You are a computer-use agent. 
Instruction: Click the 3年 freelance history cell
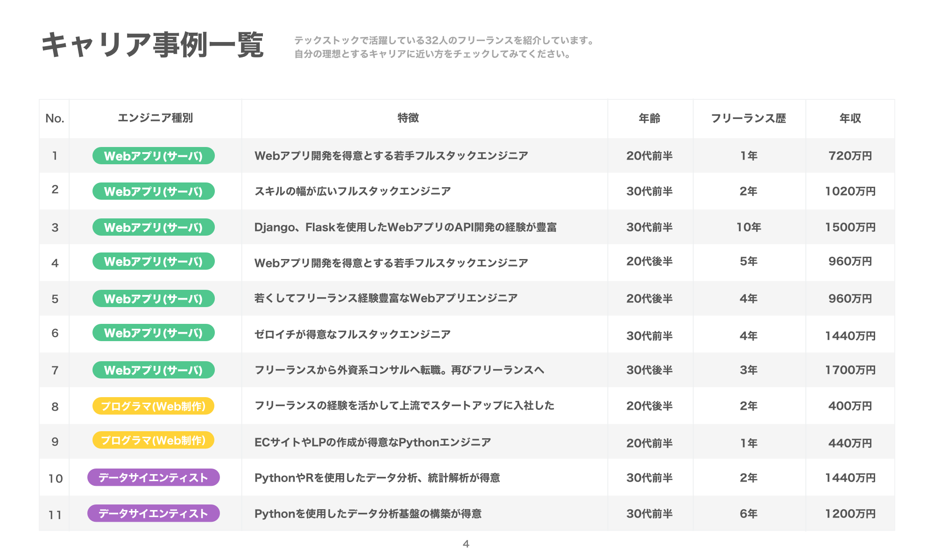point(749,370)
